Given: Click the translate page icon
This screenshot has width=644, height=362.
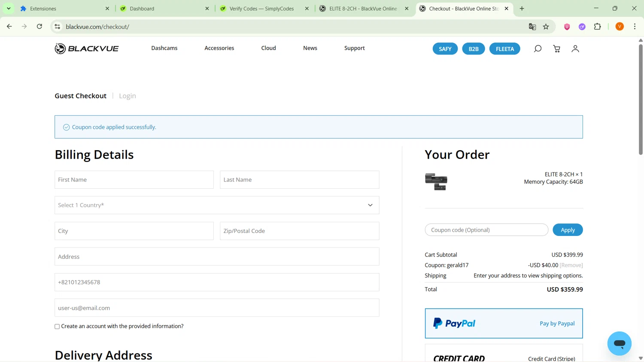Looking at the screenshot, I should click(x=532, y=27).
